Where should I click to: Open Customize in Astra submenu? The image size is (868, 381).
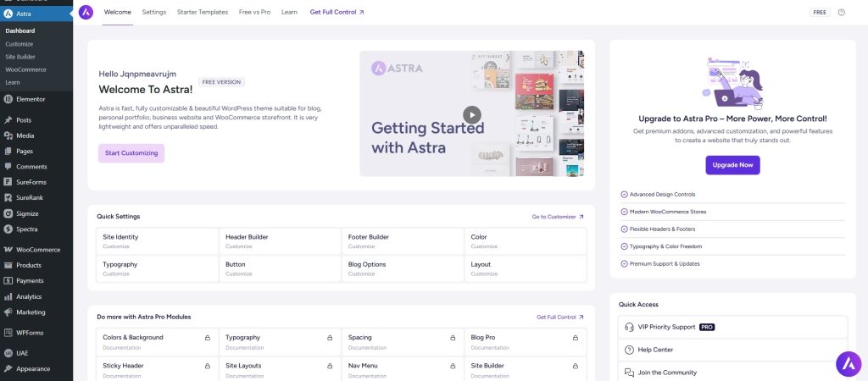click(19, 44)
